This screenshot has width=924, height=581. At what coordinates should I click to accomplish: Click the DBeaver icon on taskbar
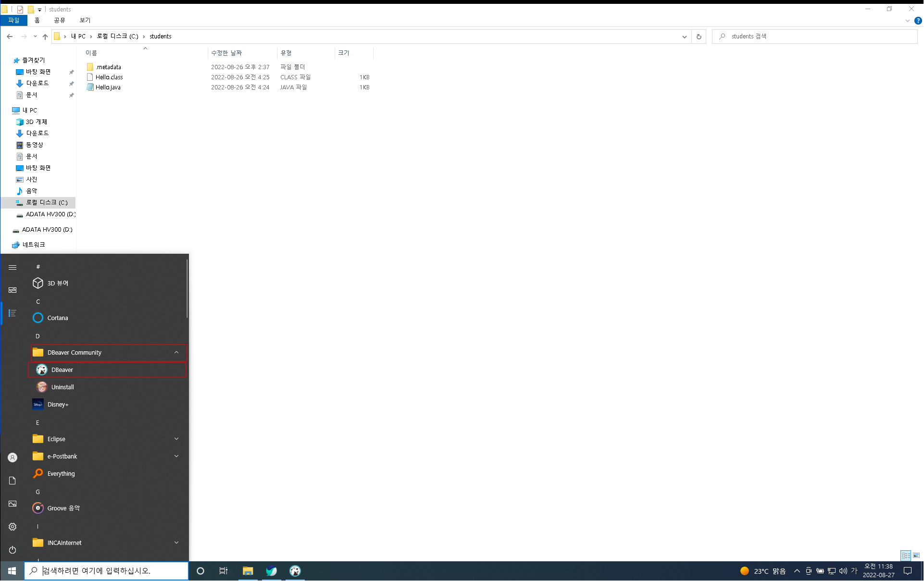(x=295, y=571)
